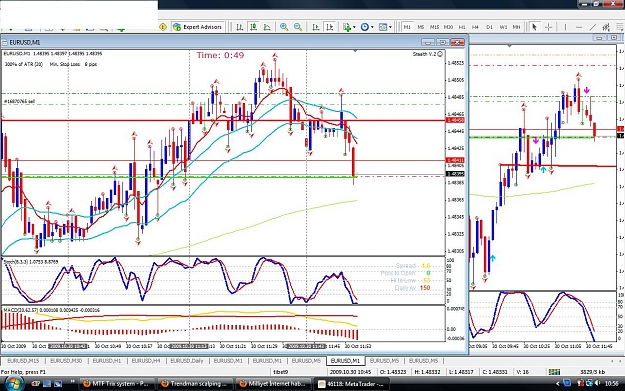Select the M1 timeframe toolbar button
The image size is (625, 391).
coord(407,27)
